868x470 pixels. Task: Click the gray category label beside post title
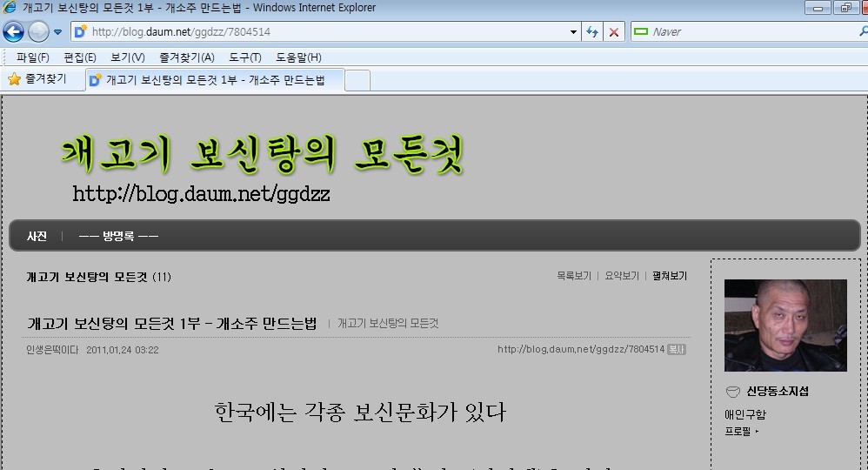(388, 323)
